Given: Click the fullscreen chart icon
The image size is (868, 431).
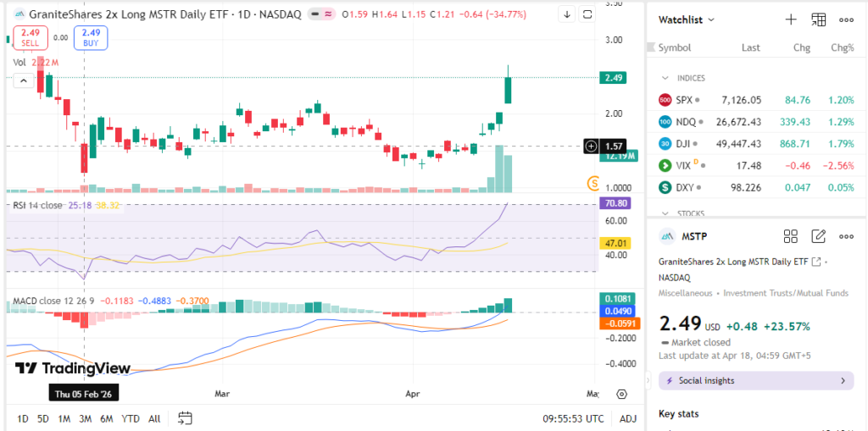Looking at the screenshot, I should point(587,14).
